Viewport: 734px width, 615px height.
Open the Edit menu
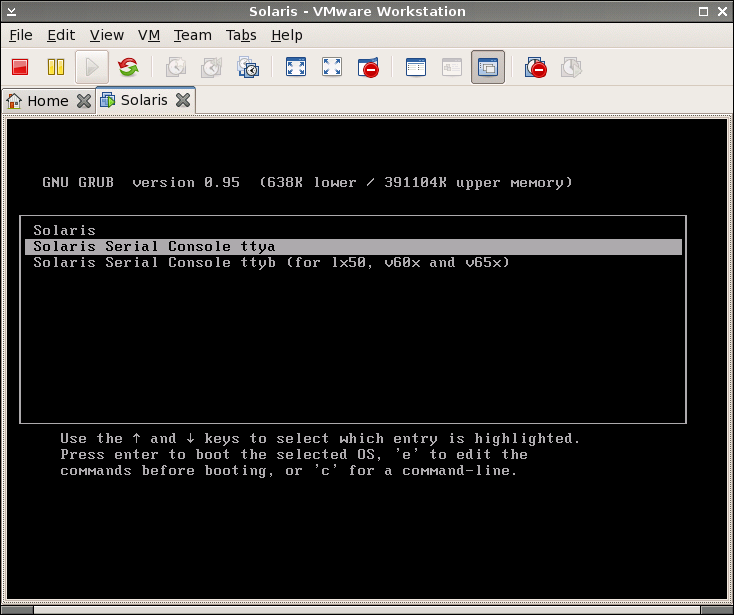61,35
